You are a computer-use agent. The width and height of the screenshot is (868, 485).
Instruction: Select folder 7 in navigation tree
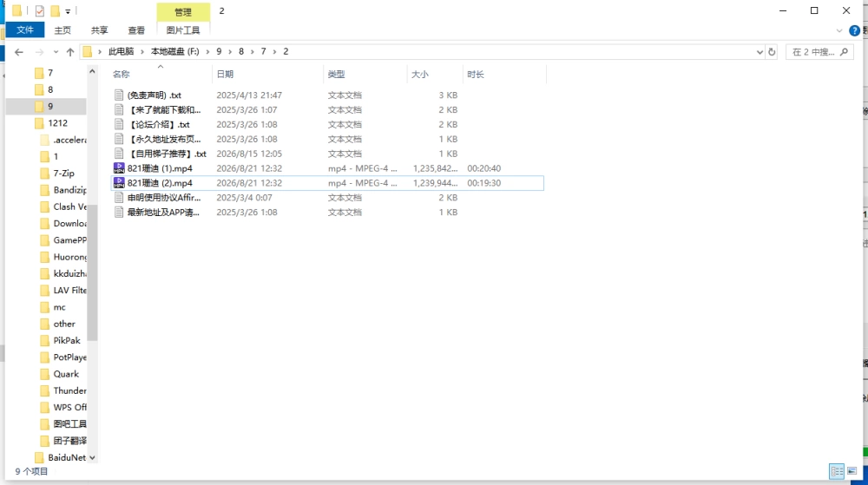pyautogui.click(x=49, y=73)
